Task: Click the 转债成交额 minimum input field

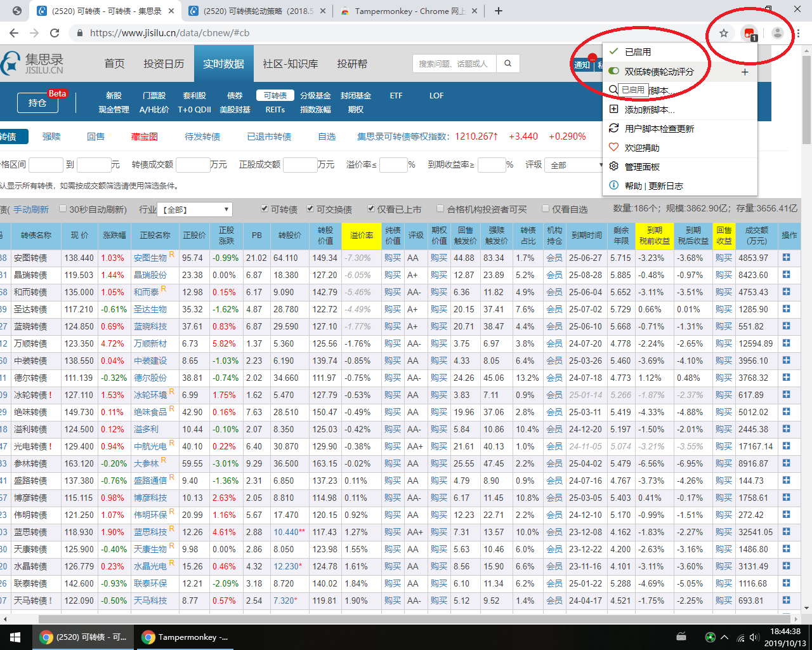Action: click(x=193, y=165)
